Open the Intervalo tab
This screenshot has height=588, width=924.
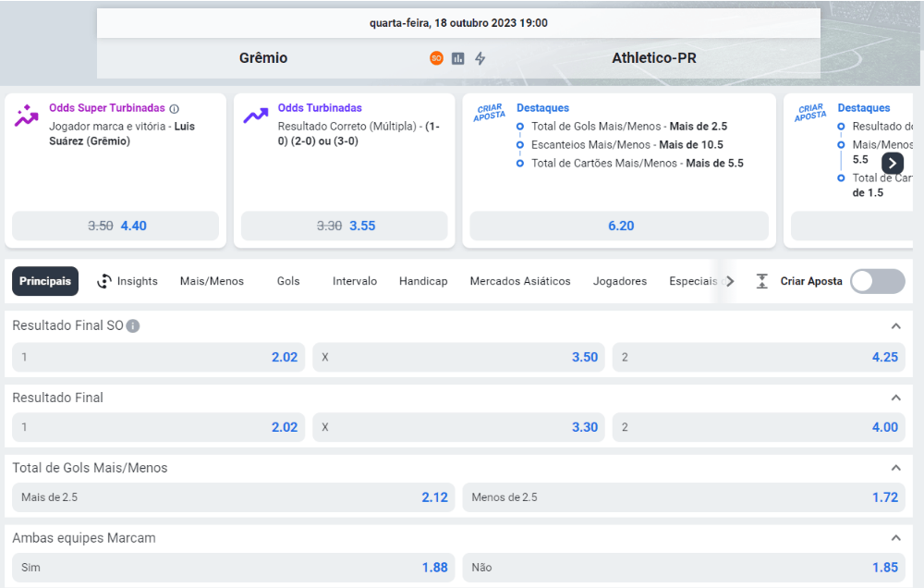[x=355, y=281]
